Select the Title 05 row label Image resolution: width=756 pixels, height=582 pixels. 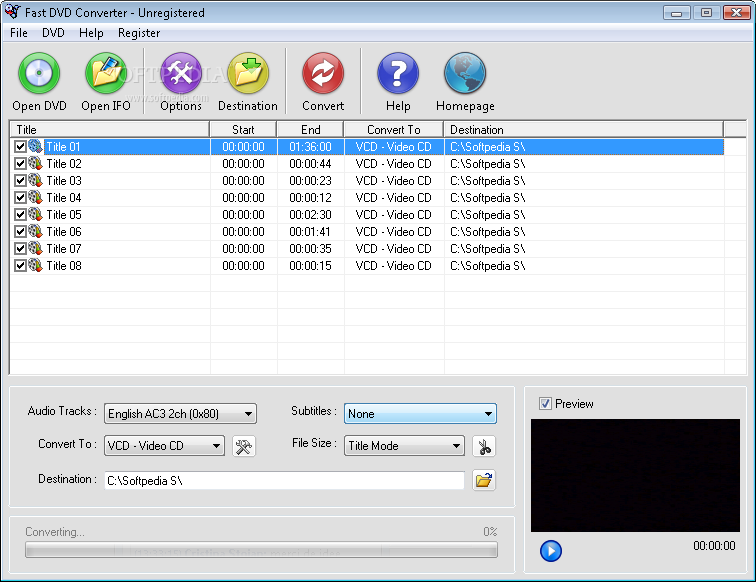point(64,215)
